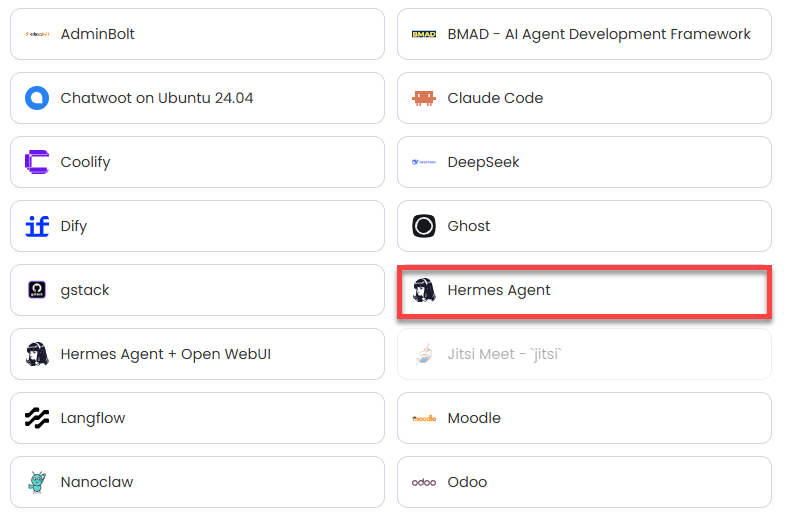Click the Nanoclaw creature icon
Screen dimensions: 786x515
pyautogui.click(x=37, y=482)
